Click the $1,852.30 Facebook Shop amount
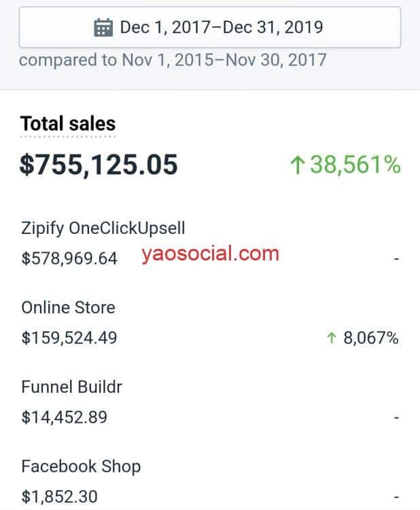Image resolution: width=420 pixels, height=510 pixels. 60,496
